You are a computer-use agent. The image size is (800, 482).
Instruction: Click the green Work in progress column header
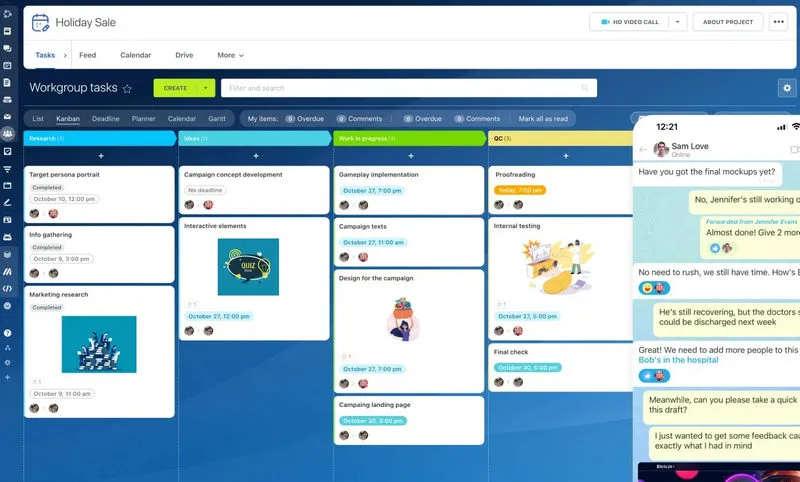point(409,139)
